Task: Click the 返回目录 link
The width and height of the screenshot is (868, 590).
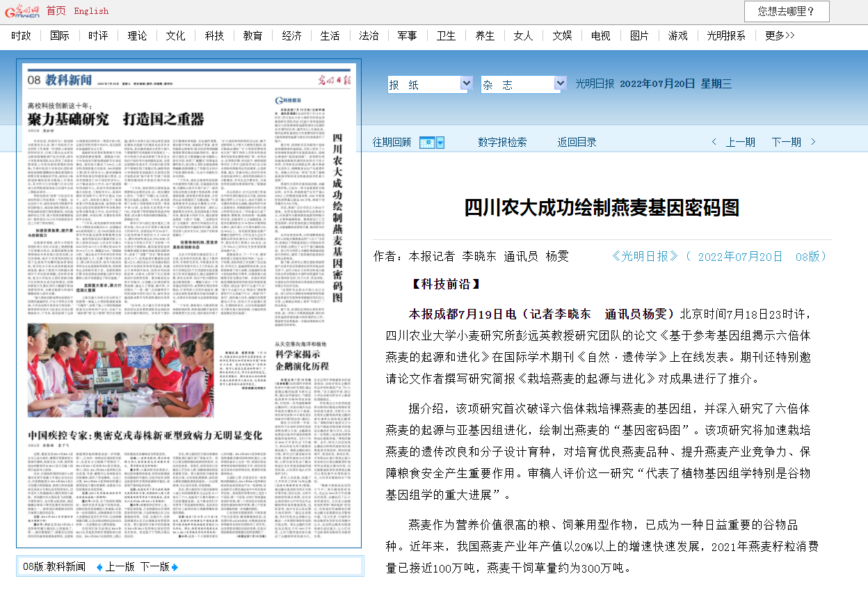Action: (x=577, y=142)
